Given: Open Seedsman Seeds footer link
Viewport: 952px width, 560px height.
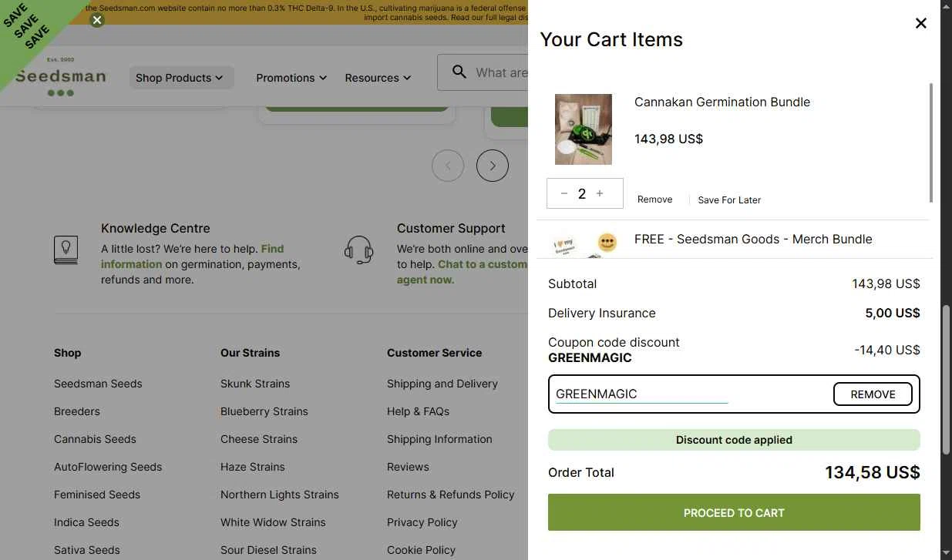Looking at the screenshot, I should (x=98, y=384).
